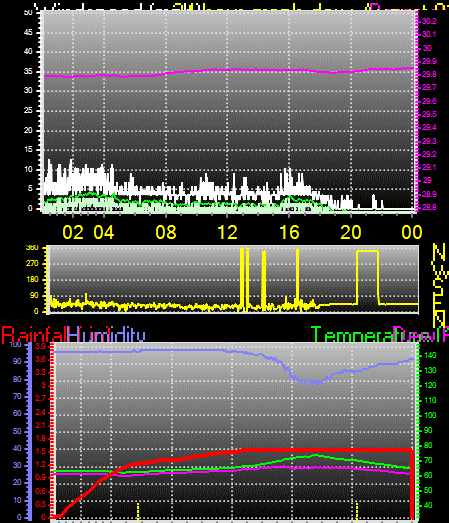Screen dimensions: 449x523
Task: Click the 30.2 pressure scale value
Action: click(429, 21)
